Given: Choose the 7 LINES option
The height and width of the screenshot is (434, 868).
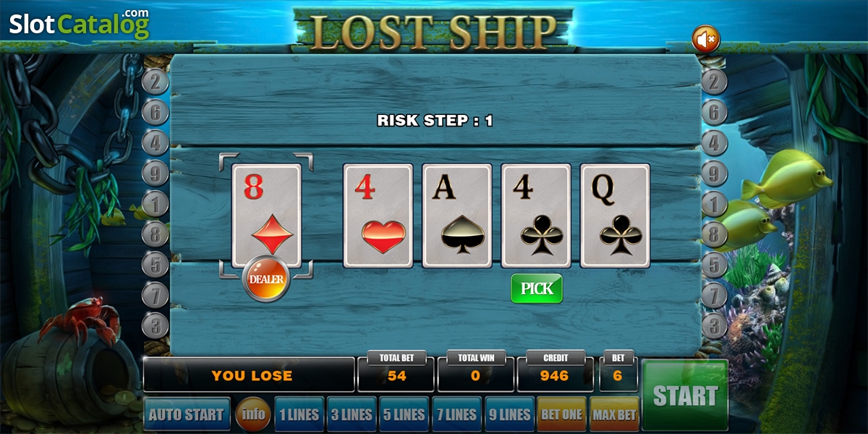Looking at the screenshot, I should click(457, 414).
